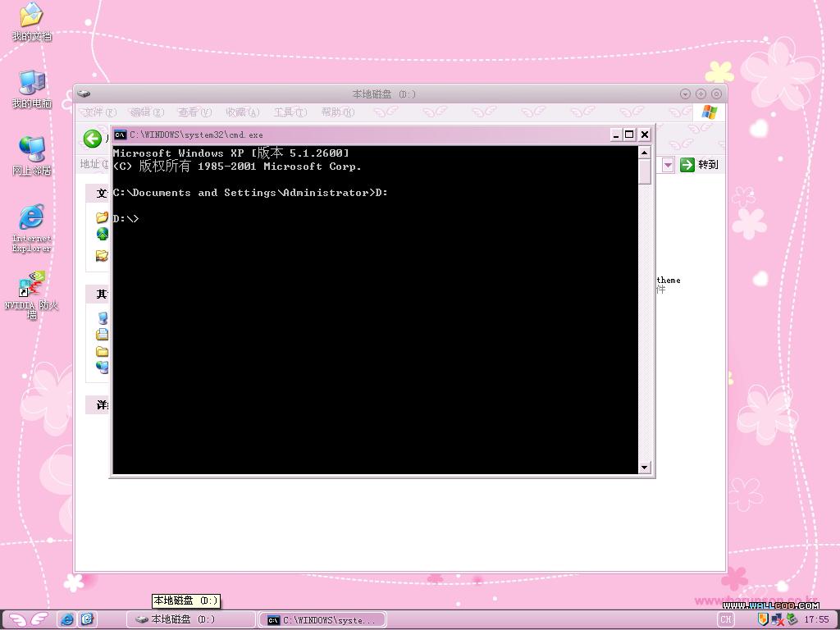Click the 其 other places pane header
The width and height of the screenshot is (840, 630).
coord(97,294)
